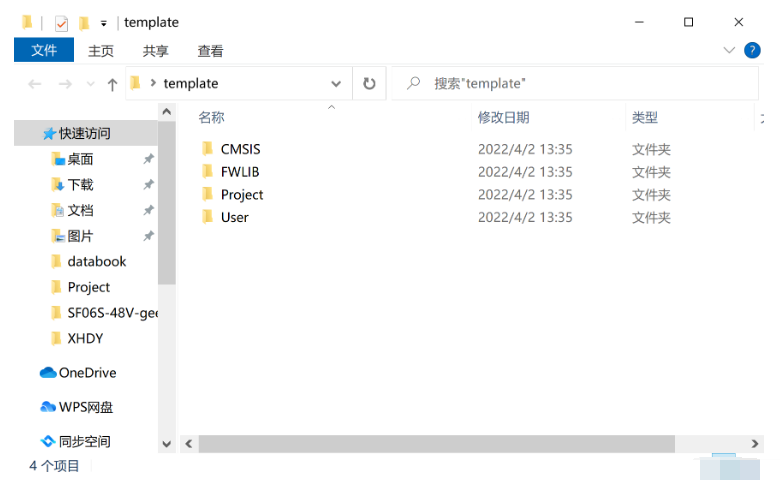Open the quick access toolbar customize arrow
Screen dimensions: 783x487
(103, 23)
